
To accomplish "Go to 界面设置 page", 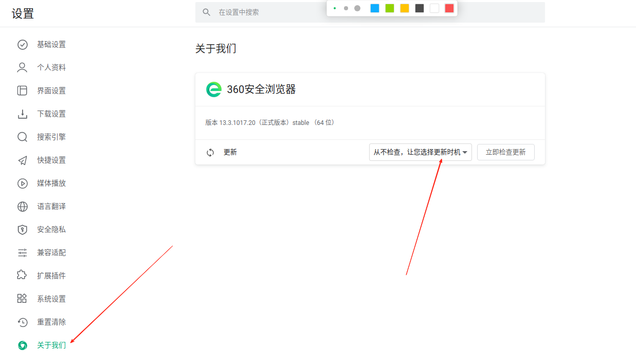I will point(51,91).
